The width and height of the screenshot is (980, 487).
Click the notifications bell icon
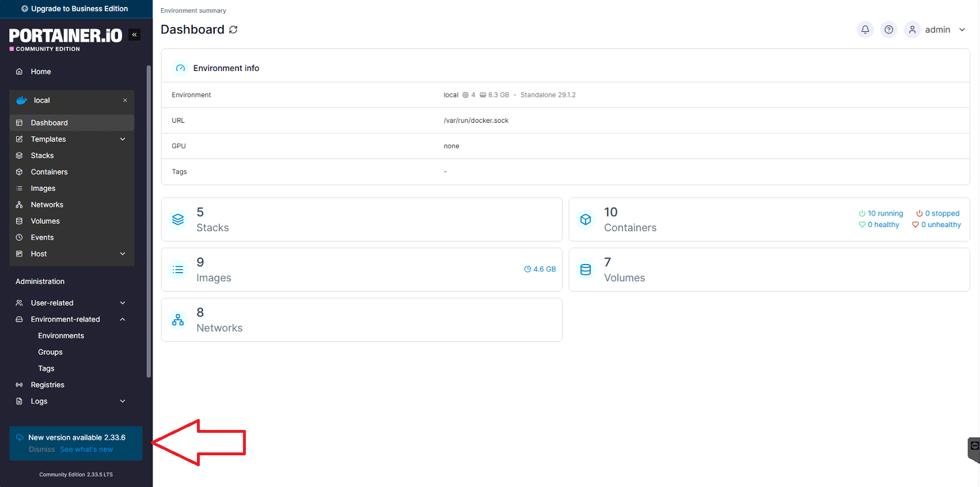[x=865, y=29]
